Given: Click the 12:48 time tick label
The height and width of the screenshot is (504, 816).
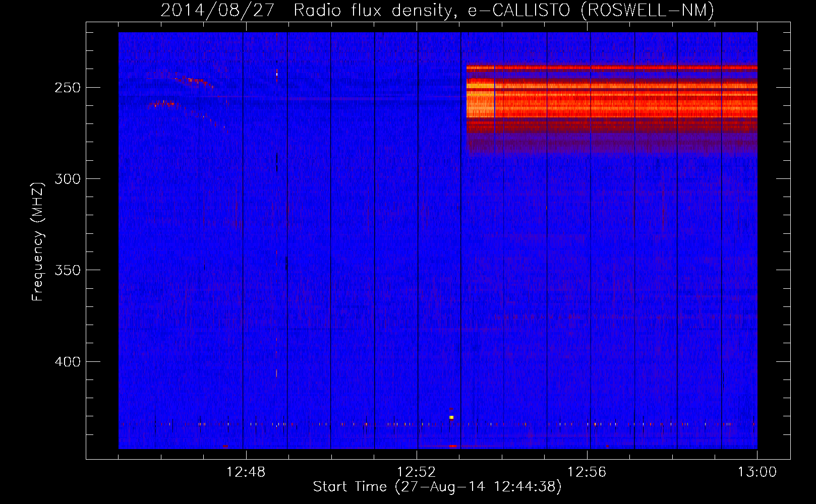Looking at the screenshot, I should point(246,472).
